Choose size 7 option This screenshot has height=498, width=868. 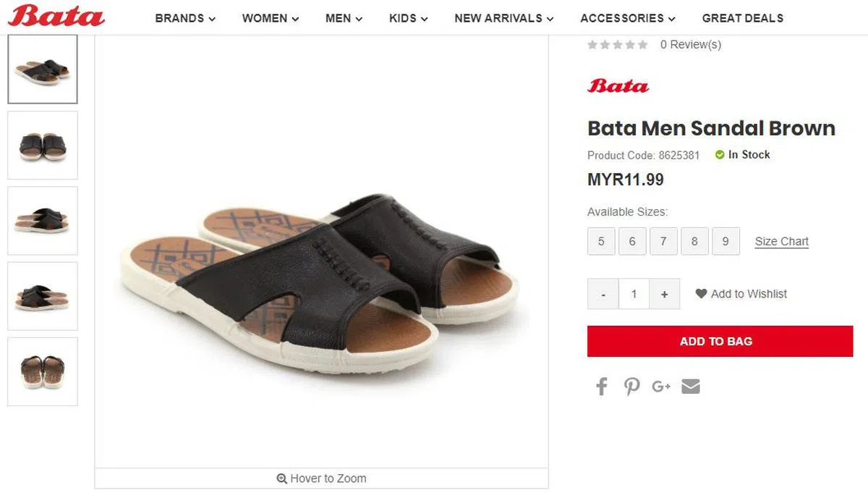(x=663, y=241)
